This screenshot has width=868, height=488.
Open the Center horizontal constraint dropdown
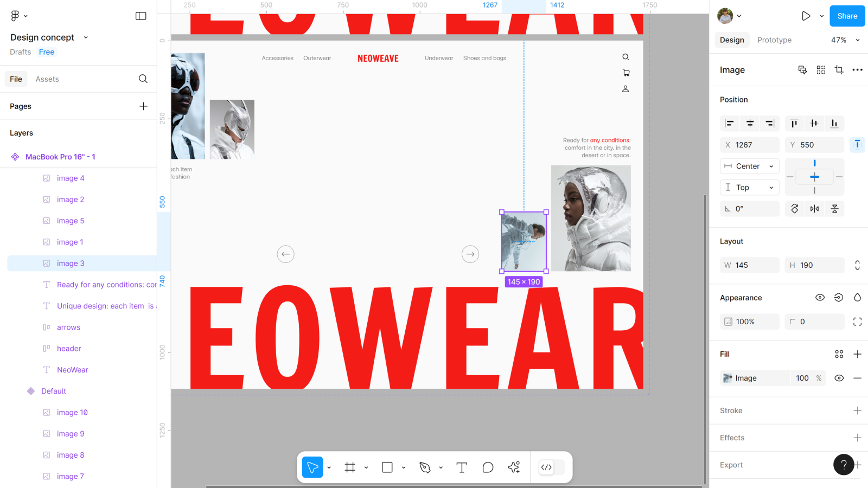click(x=750, y=166)
